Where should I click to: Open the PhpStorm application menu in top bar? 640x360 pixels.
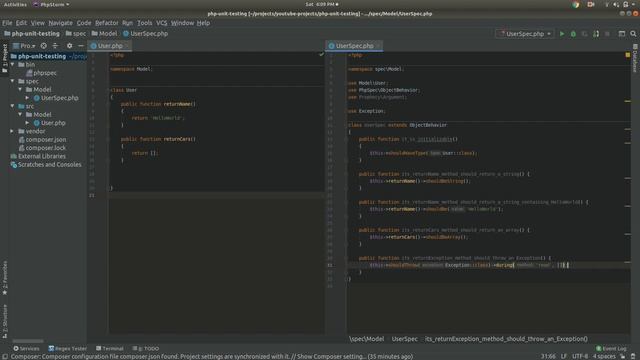click(51, 4)
